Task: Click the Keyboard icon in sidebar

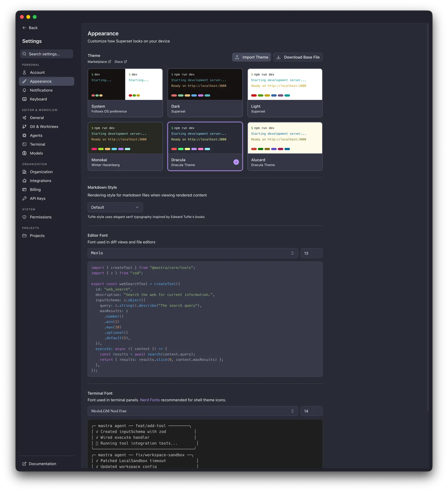Action: (24, 99)
